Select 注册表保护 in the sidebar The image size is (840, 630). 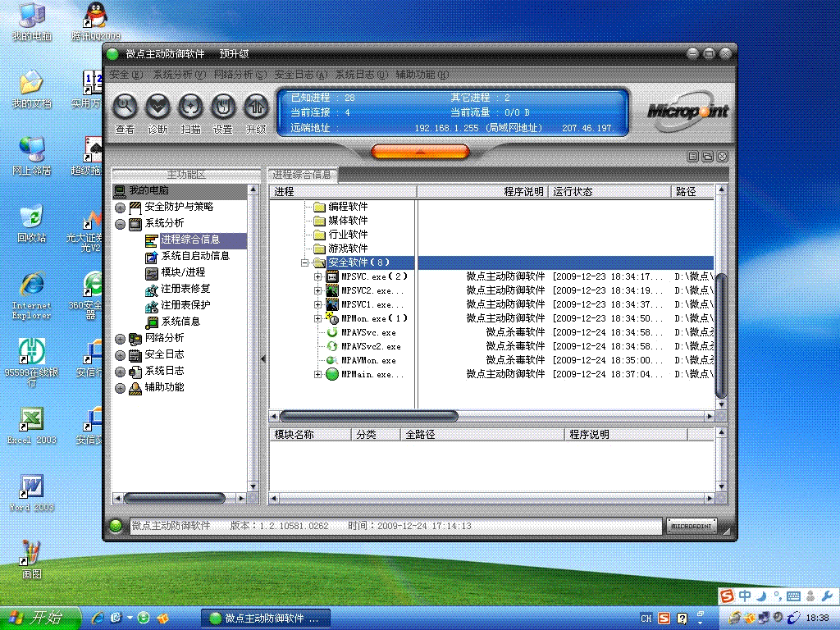(186, 305)
